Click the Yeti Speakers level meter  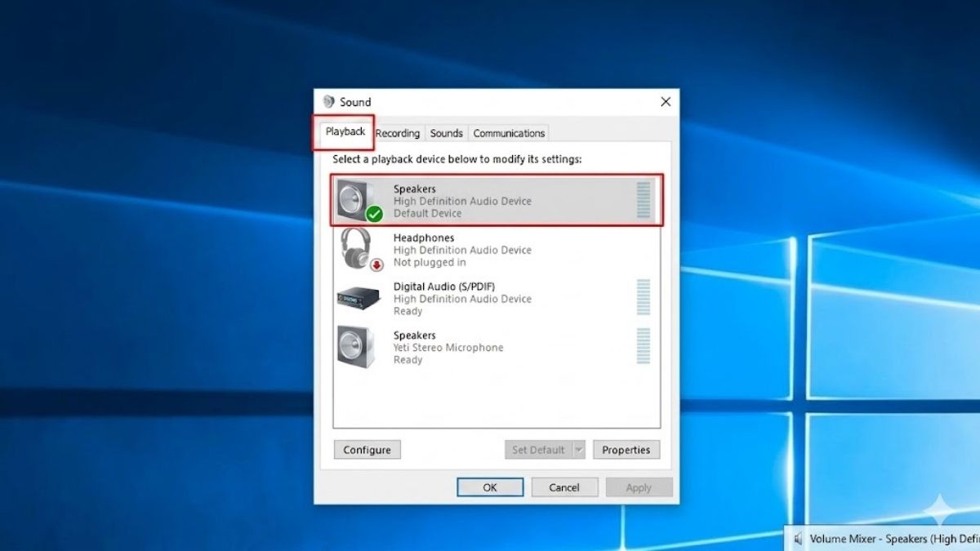644,346
